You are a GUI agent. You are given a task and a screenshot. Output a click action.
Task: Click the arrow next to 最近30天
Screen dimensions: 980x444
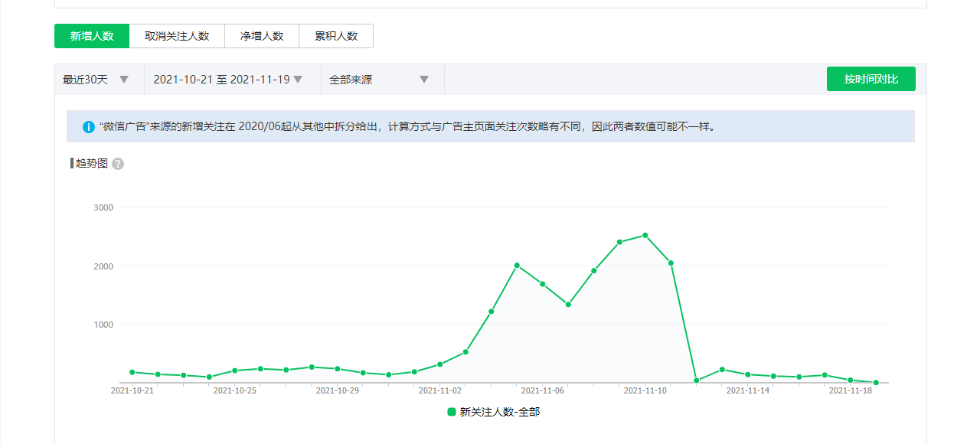[x=124, y=80]
